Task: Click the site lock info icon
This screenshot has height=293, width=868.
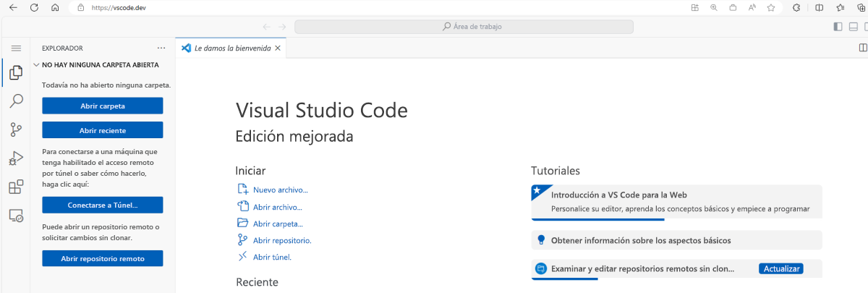Action: tap(80, 7)
